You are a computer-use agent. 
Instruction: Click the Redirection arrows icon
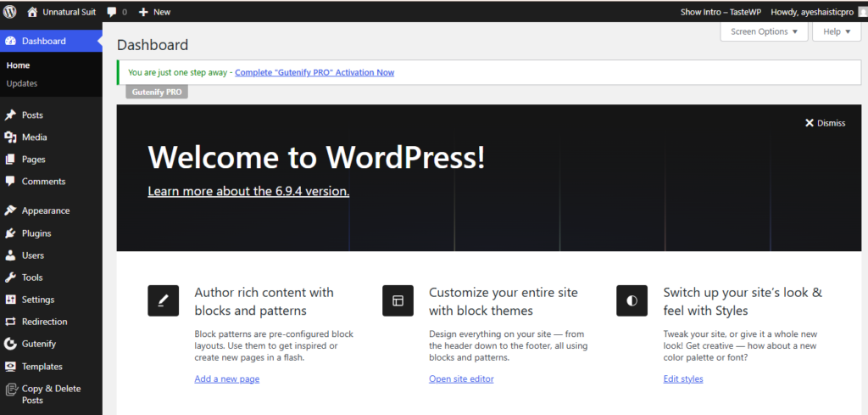(10, 322)
